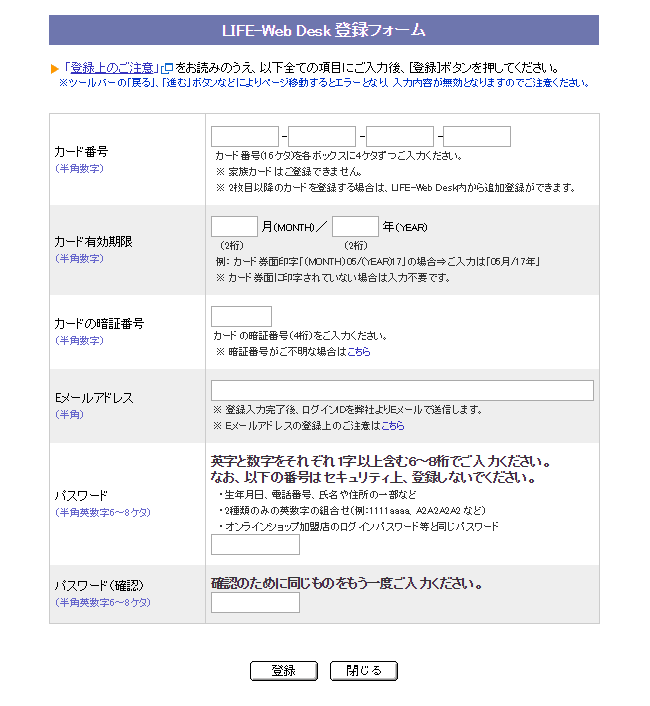Click the (半角英数字6~8ケタ) hint under パスワード
The height and width of the screenshot is (706, 650).
pyautogui.click(x=103, y=512)
